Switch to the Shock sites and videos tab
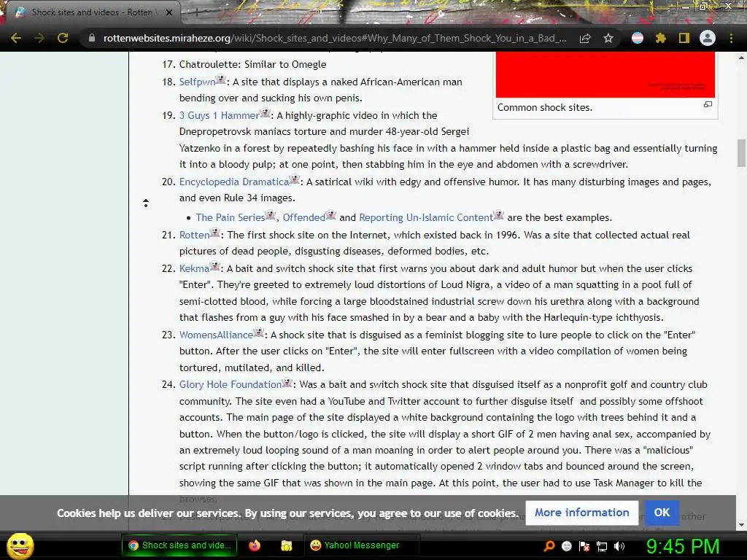 (x=92, y=12)
